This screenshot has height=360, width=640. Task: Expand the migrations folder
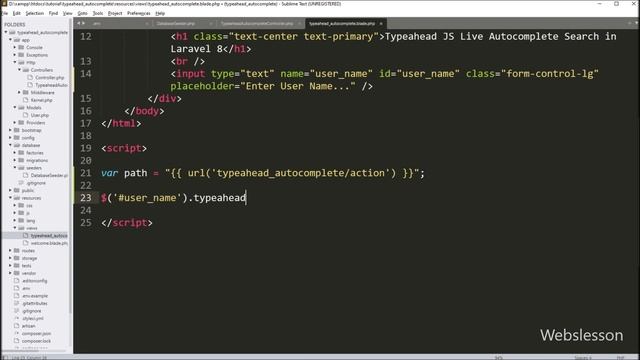pos(15,160)
